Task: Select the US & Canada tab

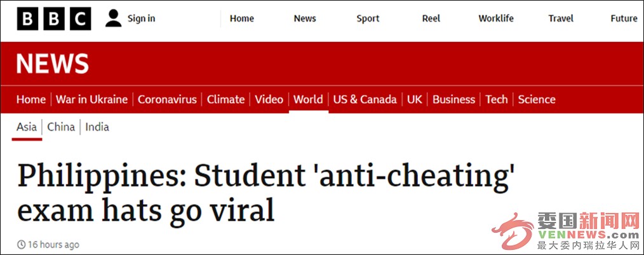Action: coord(365,100)
